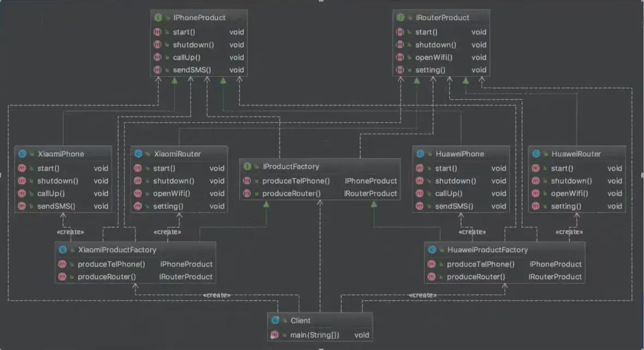
Task: Click IPhoneProduct return type in IProductFactory
Action: [371, 181]
